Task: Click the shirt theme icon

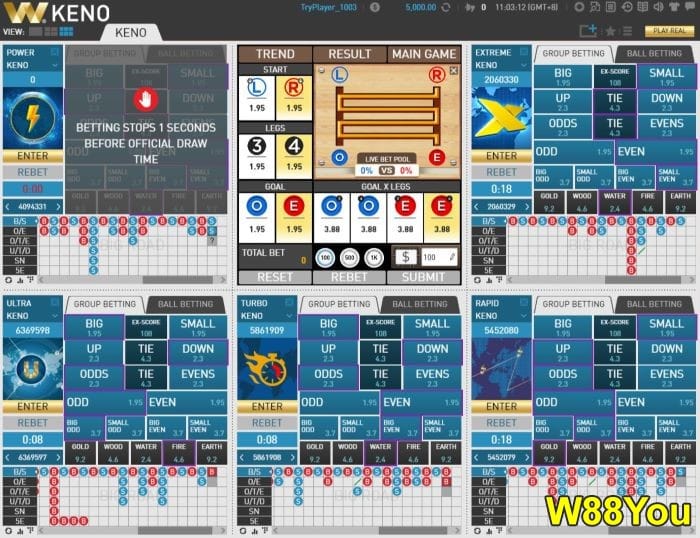Action: (x=674, y=7)
